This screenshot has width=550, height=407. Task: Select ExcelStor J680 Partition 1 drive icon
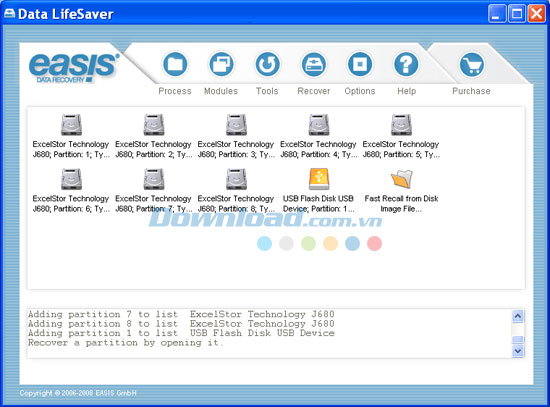pyautogui.click(x=71, y=125)
